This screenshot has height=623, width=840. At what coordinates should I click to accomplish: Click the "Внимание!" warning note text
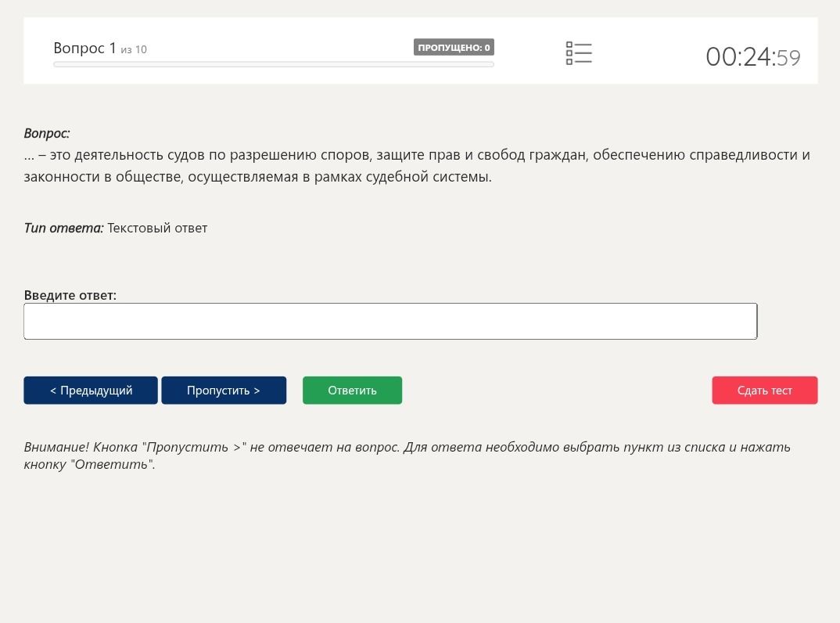point(407,456)
